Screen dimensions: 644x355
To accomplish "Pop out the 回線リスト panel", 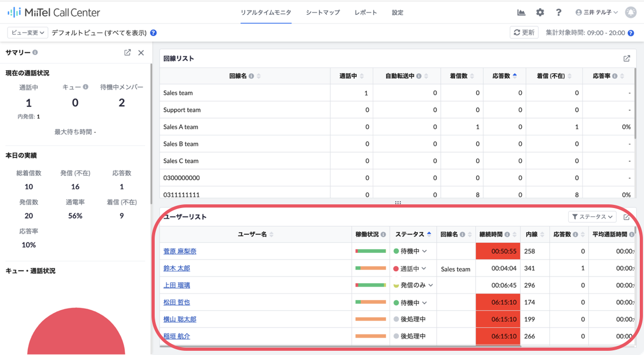I will [x=627, y=58].
